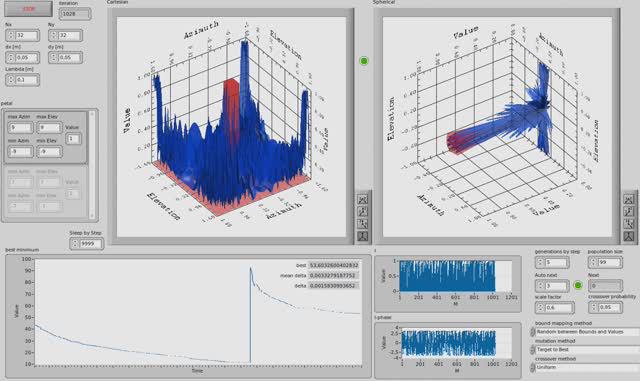
Task: Open the crossover method dropdown
Action: point(586,368)
